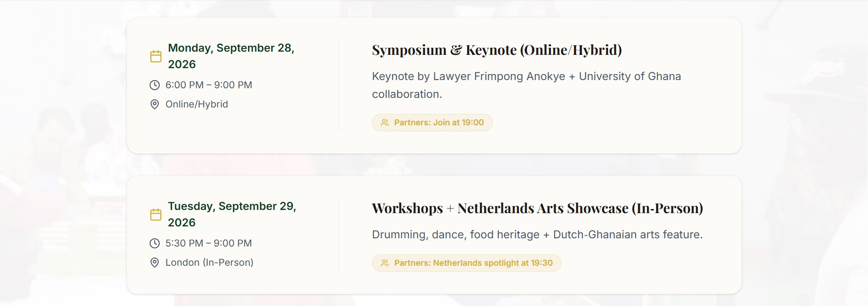
Task: Click the clock icon next to 6:00 PM
Action: pos(155,85)
